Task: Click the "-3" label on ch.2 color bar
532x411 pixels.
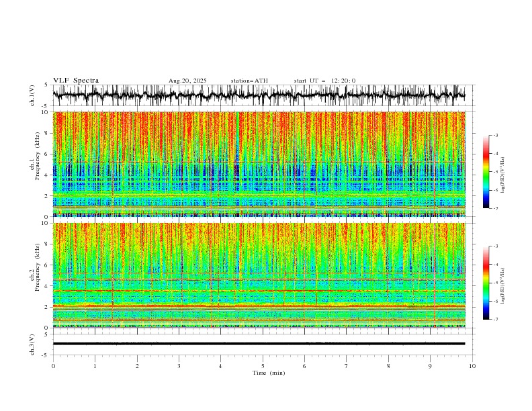Action: point(495,246)
